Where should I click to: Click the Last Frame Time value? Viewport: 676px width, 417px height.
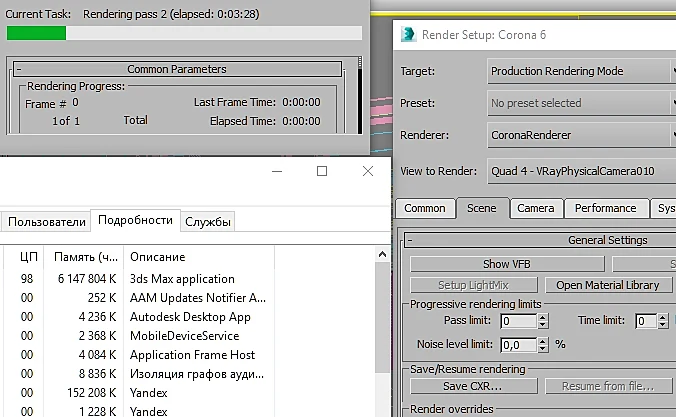click(x=301, y=102)
